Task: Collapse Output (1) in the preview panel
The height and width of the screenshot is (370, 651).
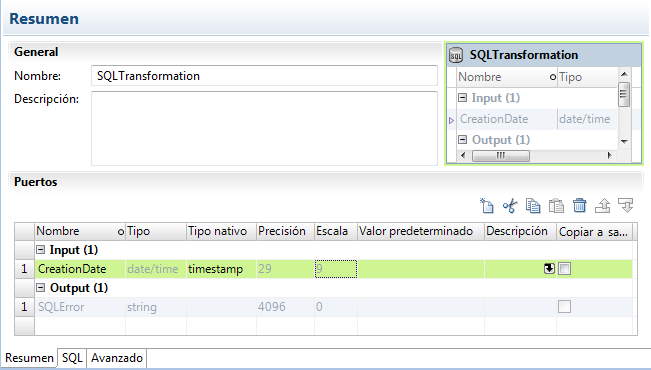Action: [x=463, y=140]
